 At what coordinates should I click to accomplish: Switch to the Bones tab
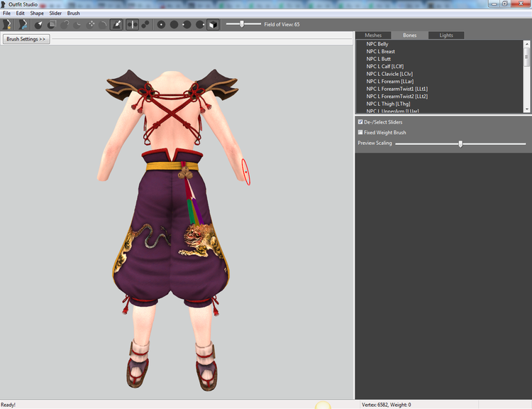click(409, 36)
